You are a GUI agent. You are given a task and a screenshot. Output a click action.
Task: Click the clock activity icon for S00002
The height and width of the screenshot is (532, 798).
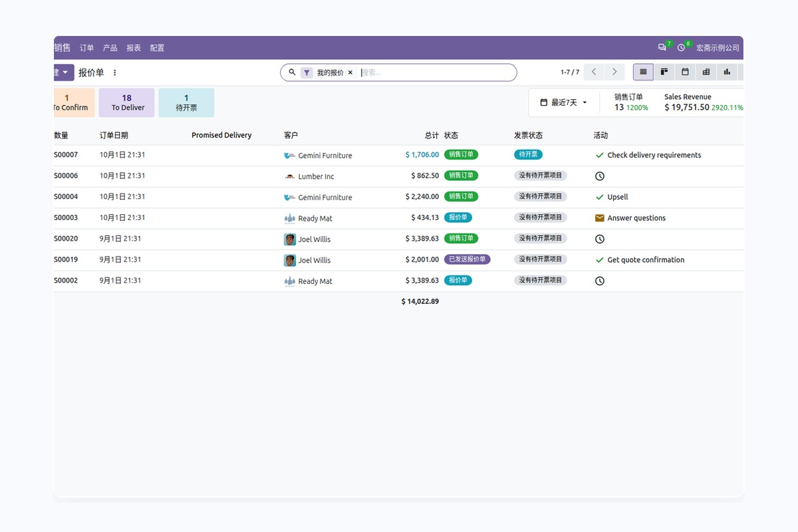point(600,281)
